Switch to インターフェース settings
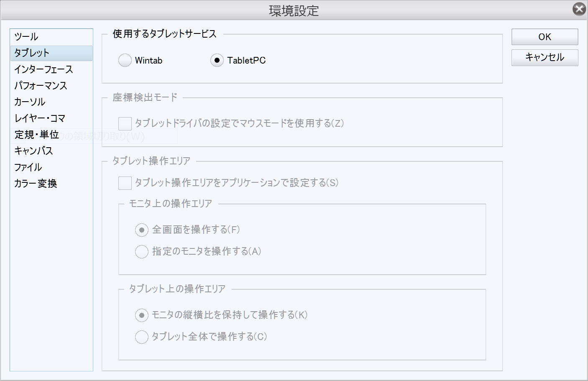 43,69
